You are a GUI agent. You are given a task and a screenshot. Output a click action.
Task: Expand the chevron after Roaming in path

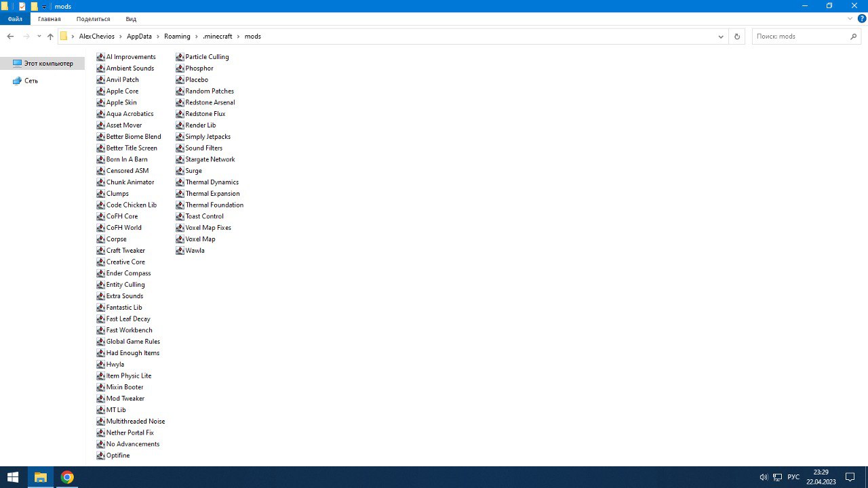[197, 37]
